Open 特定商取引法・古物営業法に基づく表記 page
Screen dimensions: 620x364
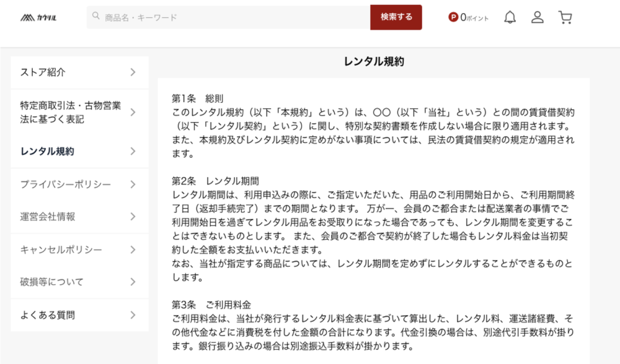(70, 112)
